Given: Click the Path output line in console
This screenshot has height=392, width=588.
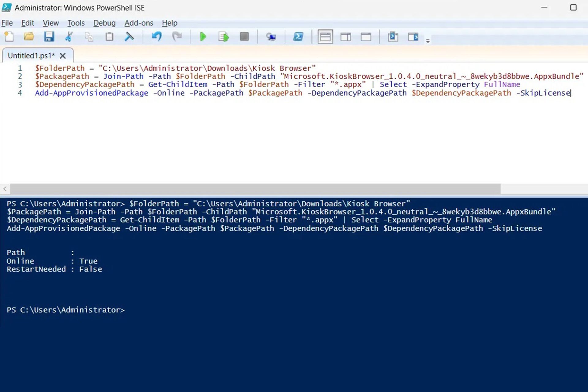Looking at the screenshot, I should pyautogui.click(x=40, y=253).
